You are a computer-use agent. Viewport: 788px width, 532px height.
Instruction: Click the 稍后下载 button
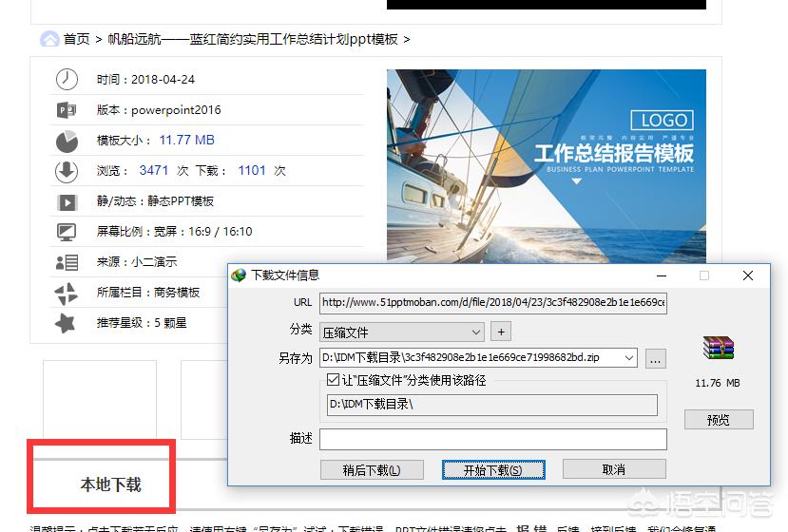tap(372, 469)
